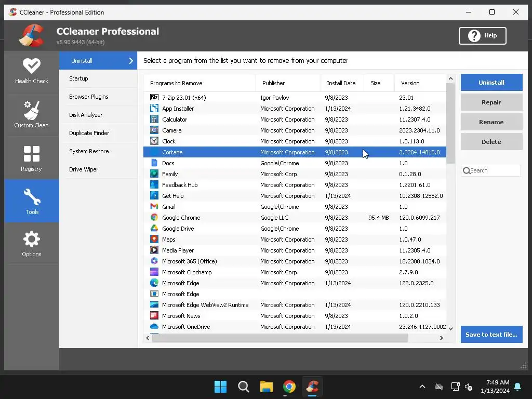
Task: Open the Drive Wiper tab
Action: (98, 169)
